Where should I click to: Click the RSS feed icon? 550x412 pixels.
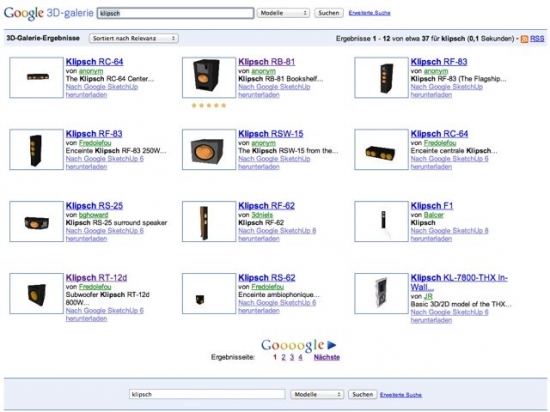(524, 39)
